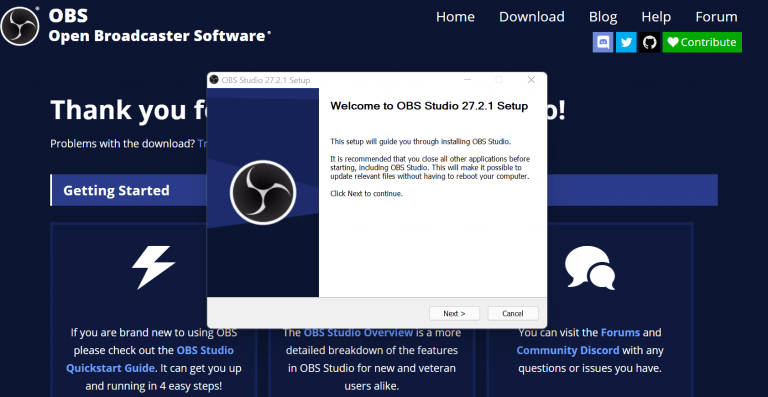Click the lightning bolt quickstart icon
This screenshot has height=397, width=768.
(153, 267)
